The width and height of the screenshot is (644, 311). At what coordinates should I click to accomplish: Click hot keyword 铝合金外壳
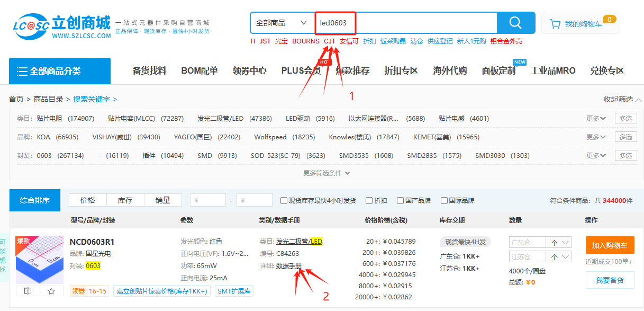point(506,41)
